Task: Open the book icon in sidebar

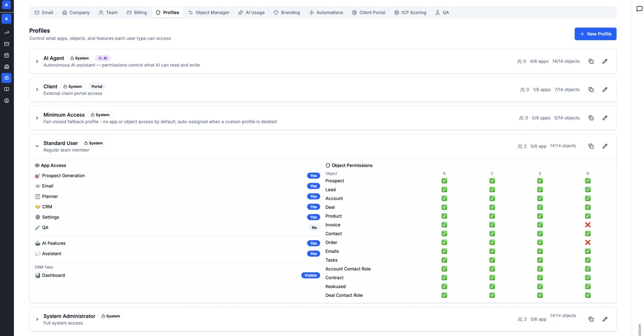Action: (6, 89)
